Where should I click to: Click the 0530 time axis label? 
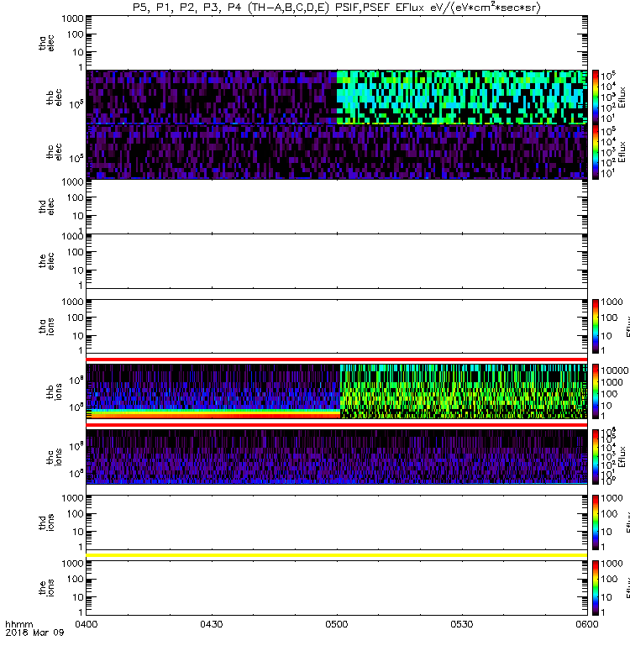(x=462, y=624)
